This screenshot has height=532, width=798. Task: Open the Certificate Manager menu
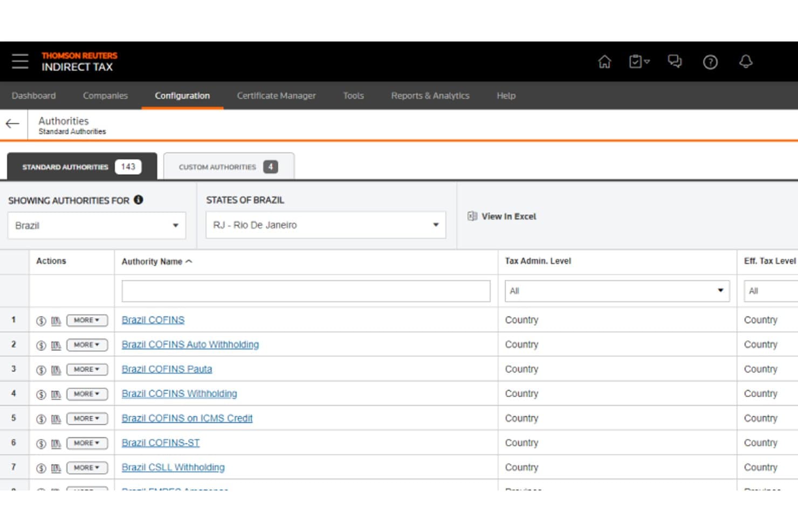[x=277, y=95]
